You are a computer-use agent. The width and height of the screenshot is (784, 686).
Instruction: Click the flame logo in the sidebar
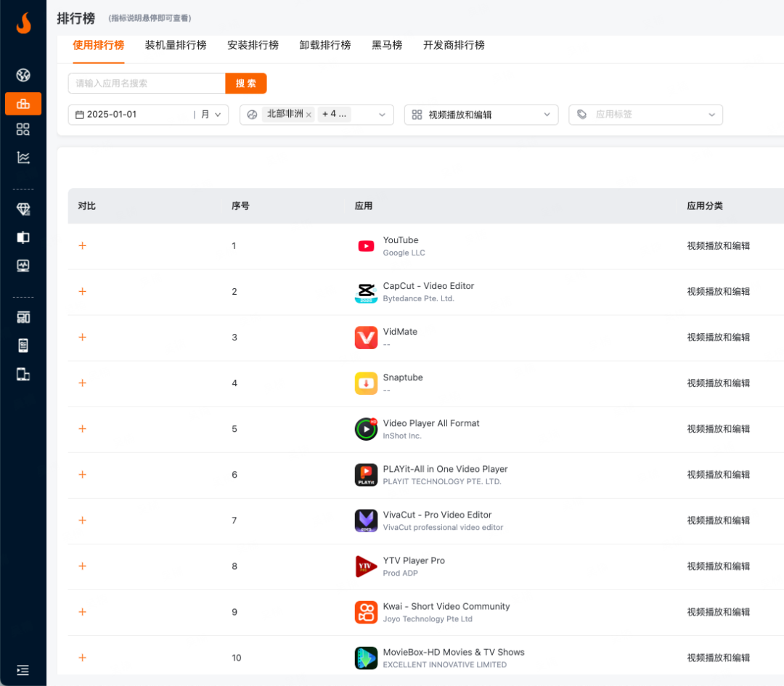[x=23, y=23]
